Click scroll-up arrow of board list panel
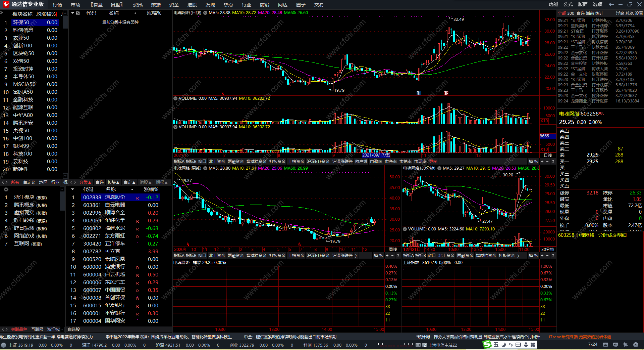Image resolution: width=644 pixels, height=350 pixels. (62, 189)
